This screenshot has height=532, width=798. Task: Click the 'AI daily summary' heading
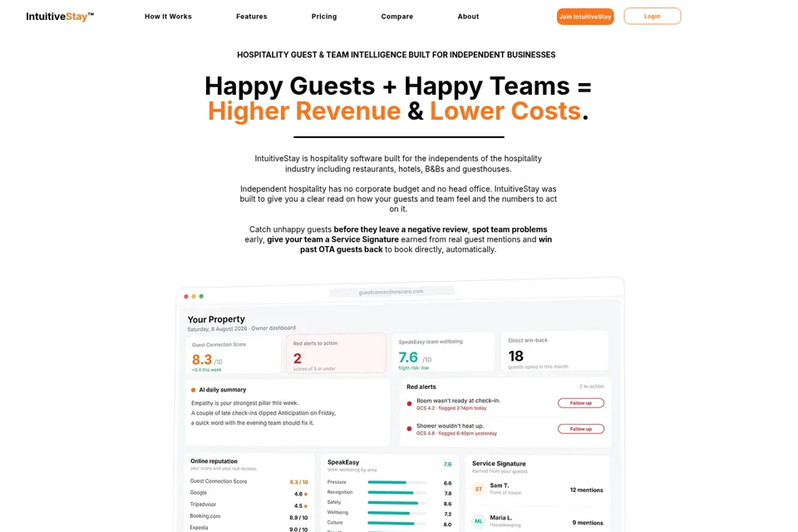click(223, 390)
